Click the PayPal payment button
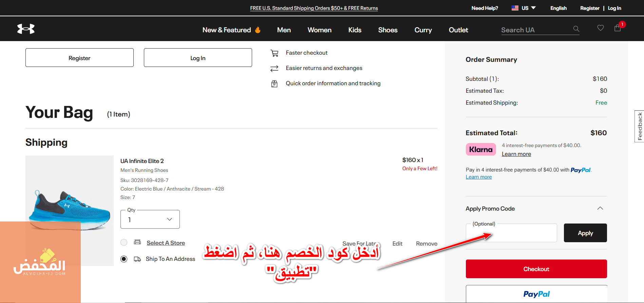The height and width of the screenshot is (303, 644). tap(536, 294)
